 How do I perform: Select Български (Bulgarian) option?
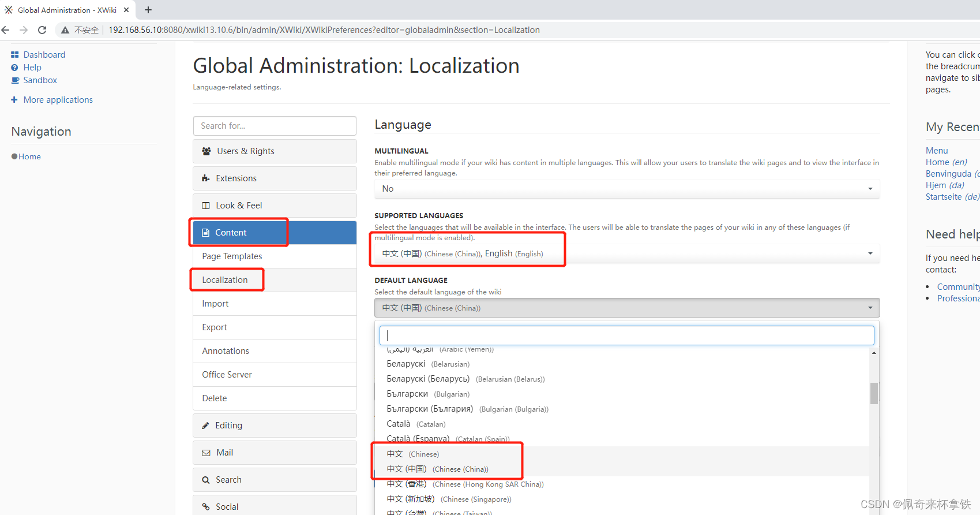coord(622,394)
